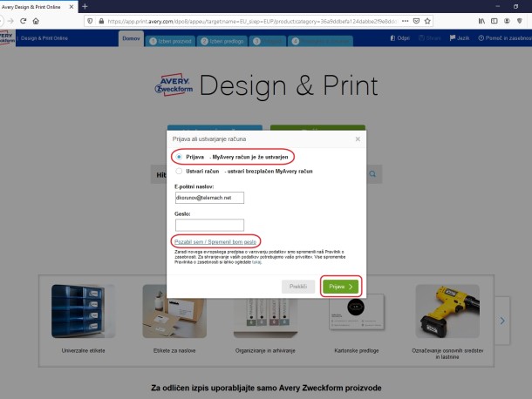Viewport: 532px width, 399px height.
Task: Open Firefox account icon
Action: pos(507,21)
